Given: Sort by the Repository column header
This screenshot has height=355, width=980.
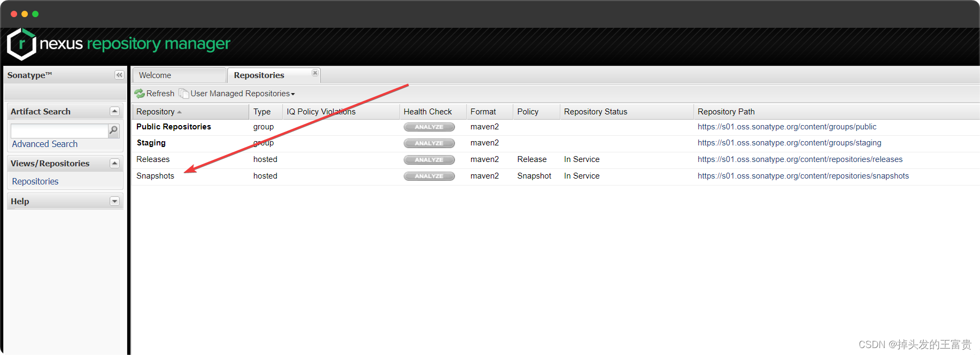Looking at the screenshot, I should pos(190,112).
